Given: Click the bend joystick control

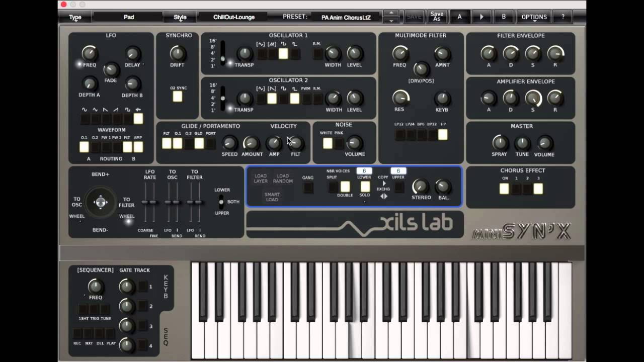Looking at the screenshot, I should [101, 203].
